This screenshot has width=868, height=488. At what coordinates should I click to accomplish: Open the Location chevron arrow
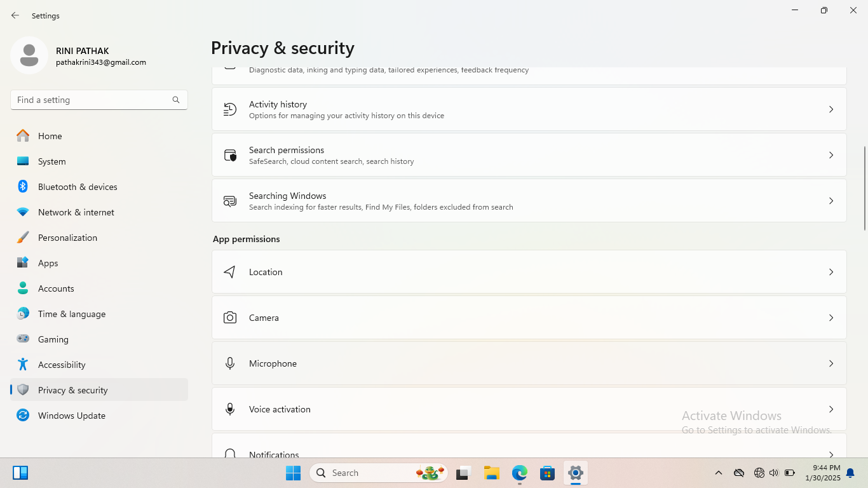coord(831,272)
